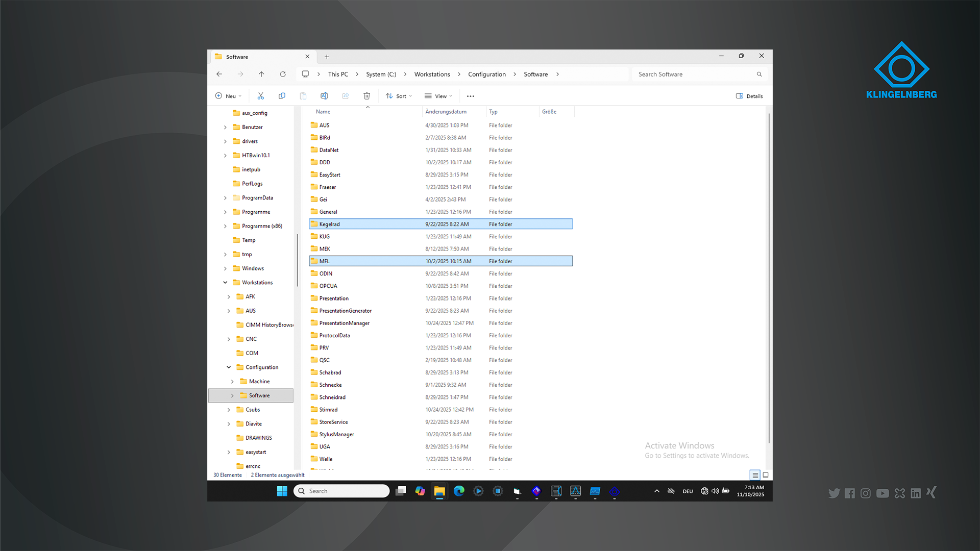
Task: Toggle the Details pane button
Action: 749,96
